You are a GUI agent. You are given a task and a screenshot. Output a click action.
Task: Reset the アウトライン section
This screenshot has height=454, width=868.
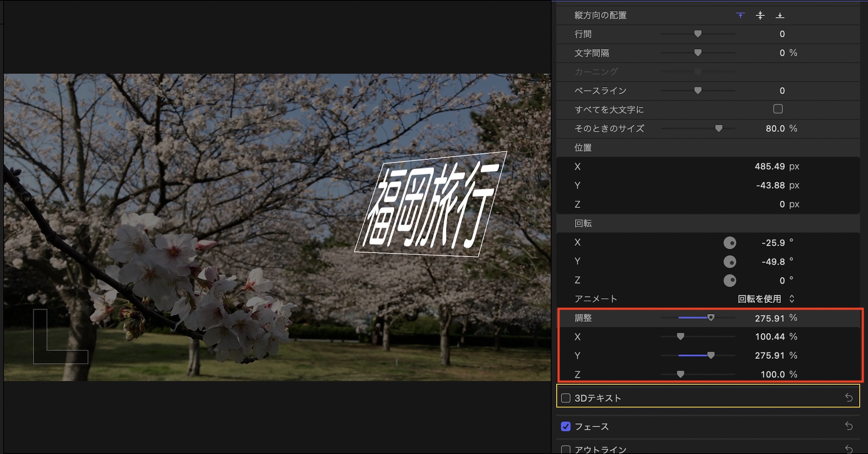pyautogui.click(x=849, y=449)
